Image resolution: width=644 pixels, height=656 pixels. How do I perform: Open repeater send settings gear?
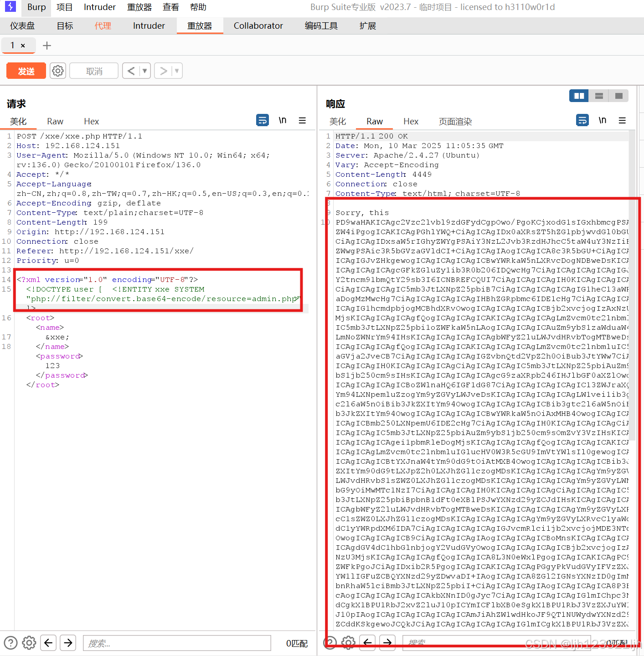point(58,71)
